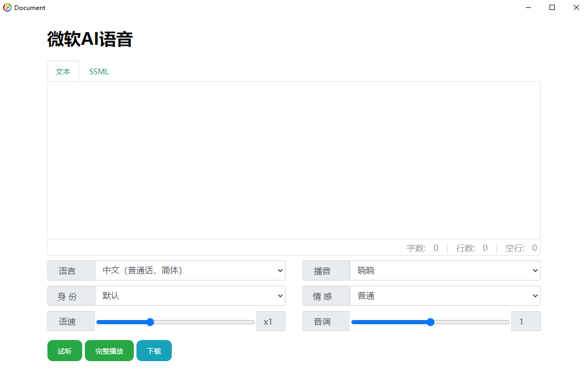This screenshot has width=588, height=378.
Task: Click inside the main text input area
Action: click(293, 160)
